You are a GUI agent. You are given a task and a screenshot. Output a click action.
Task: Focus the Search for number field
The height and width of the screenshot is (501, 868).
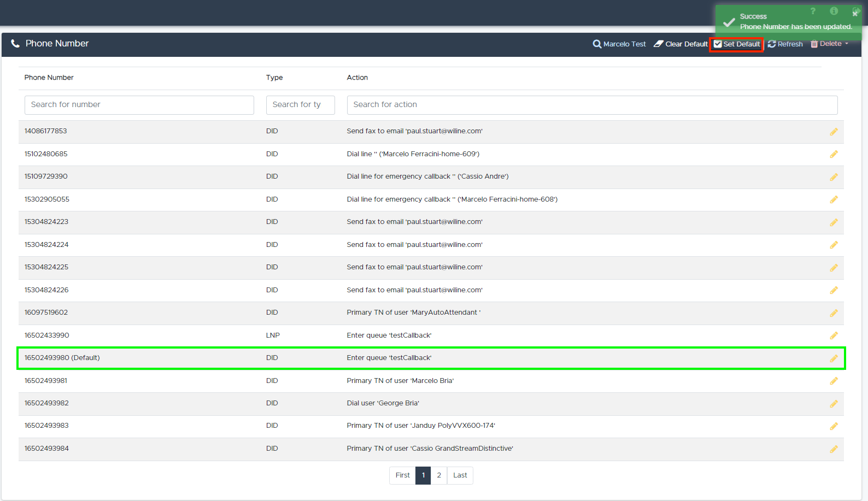(139, 105)
